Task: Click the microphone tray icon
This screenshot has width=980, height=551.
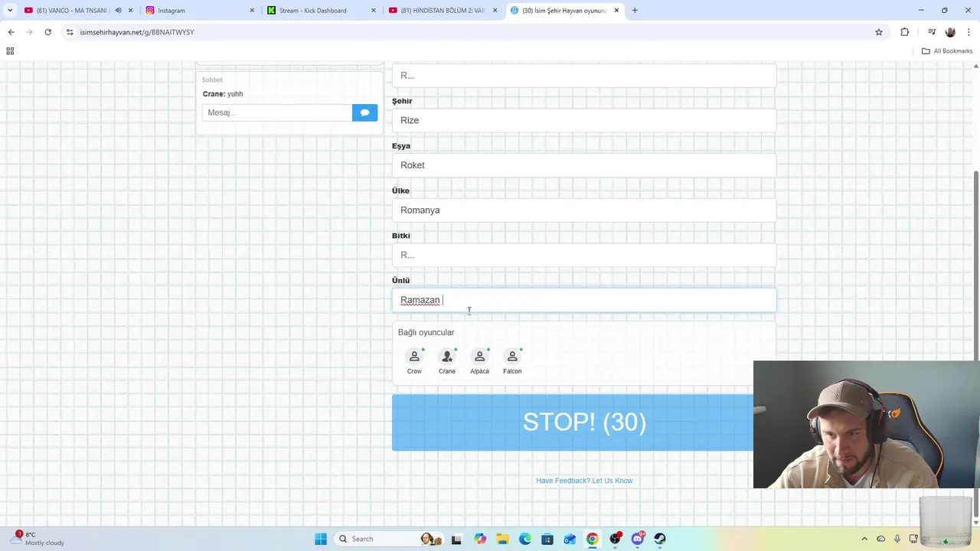Action: pyautogui.click(x=897, y=539)
